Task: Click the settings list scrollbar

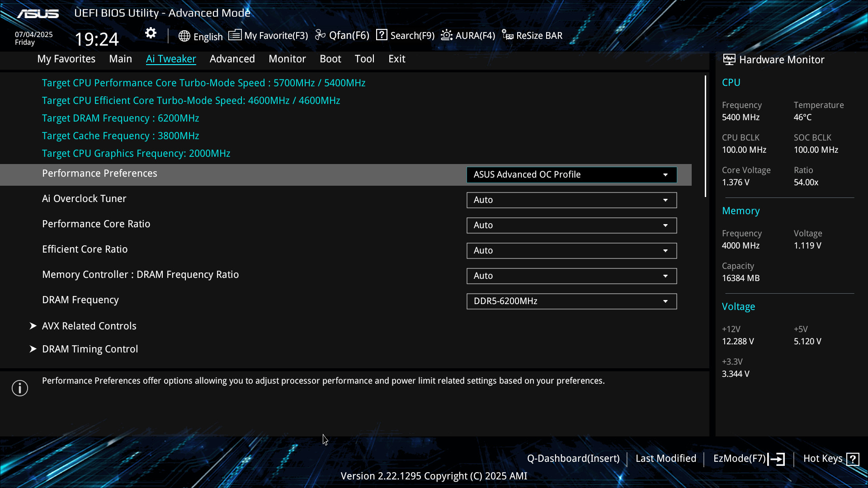Action: 705,136
